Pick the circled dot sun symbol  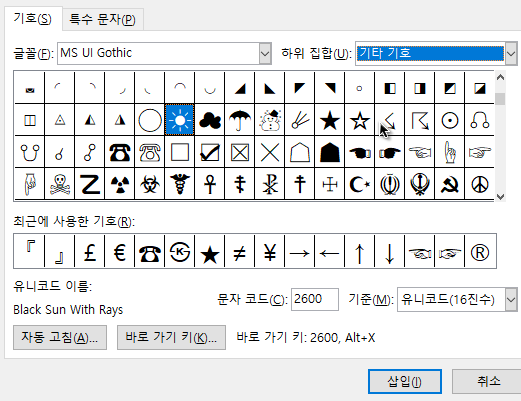pyautogui.click(x=450, y=120)
